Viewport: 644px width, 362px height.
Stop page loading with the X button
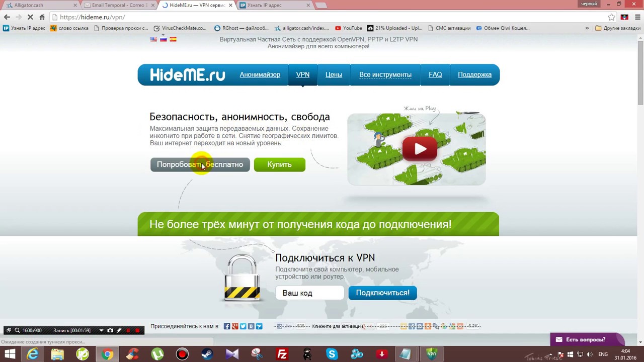30,17
